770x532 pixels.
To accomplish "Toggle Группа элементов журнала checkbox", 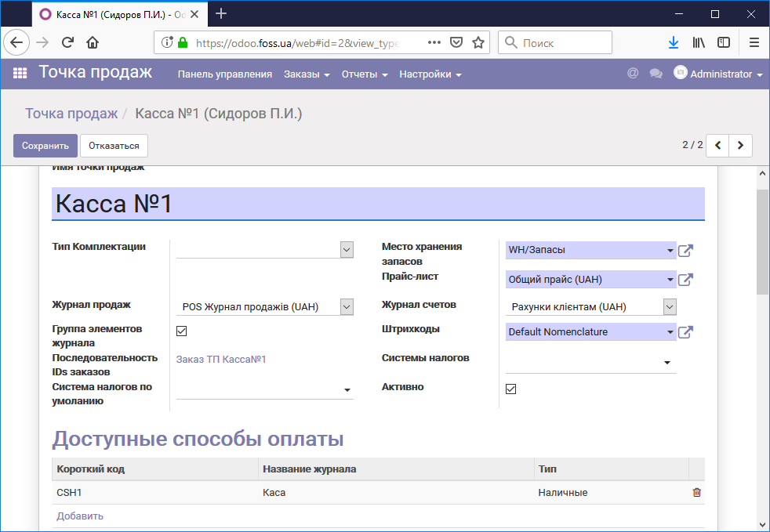I will [182, 331].
